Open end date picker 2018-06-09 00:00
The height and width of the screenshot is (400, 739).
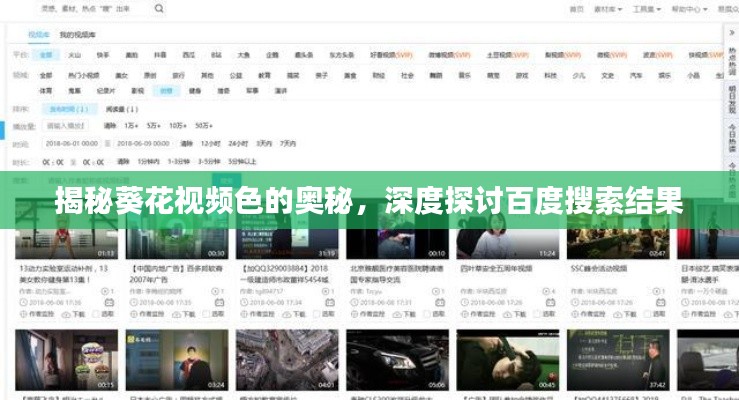click(x=143, y=143)
